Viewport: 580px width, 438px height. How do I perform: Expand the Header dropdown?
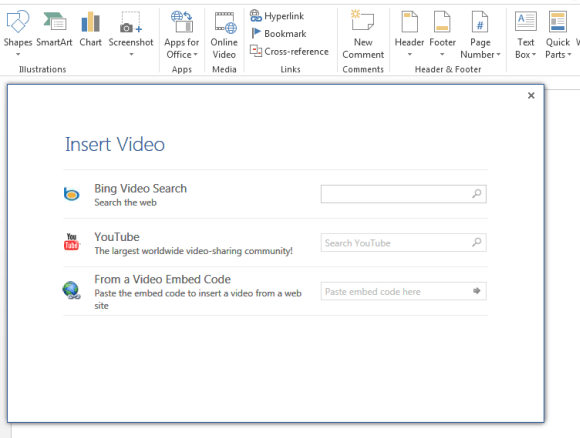(x=409, y=34)
